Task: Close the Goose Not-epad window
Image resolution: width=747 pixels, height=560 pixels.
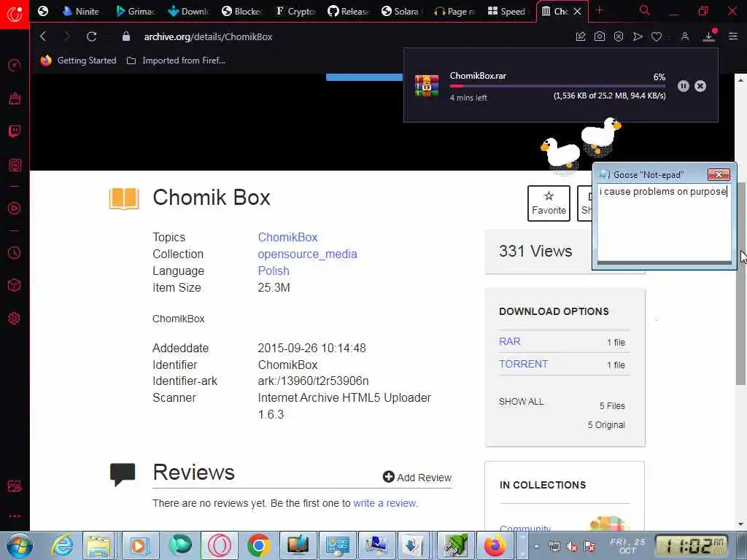Action: point(719,175)
